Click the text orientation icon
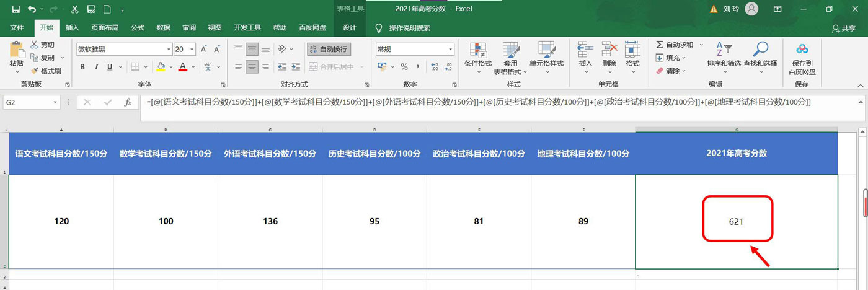Viewport: 868px width, 290px height. point(283,49)
